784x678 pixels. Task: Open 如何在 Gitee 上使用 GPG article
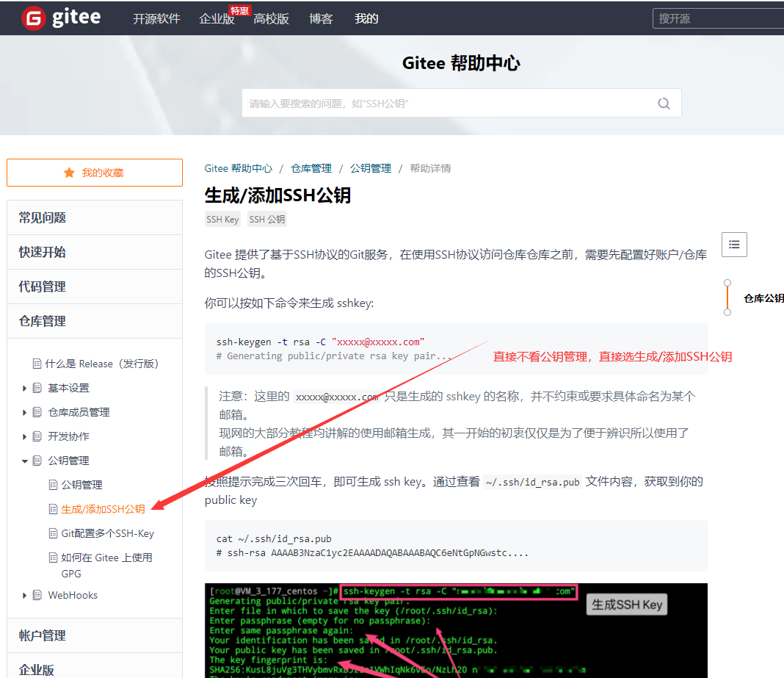(x=106, y=566)
